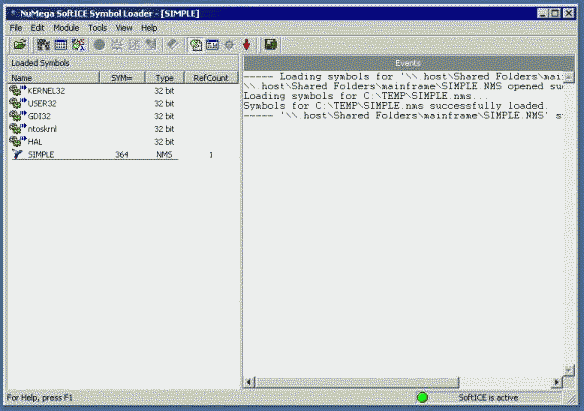
Task: Click the red down-arrow toolbar icon
Action: [247, 45]
